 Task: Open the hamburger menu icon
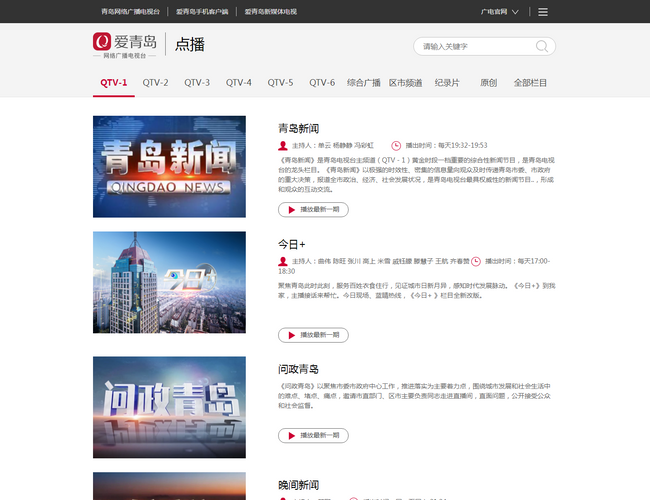point(543,12)
